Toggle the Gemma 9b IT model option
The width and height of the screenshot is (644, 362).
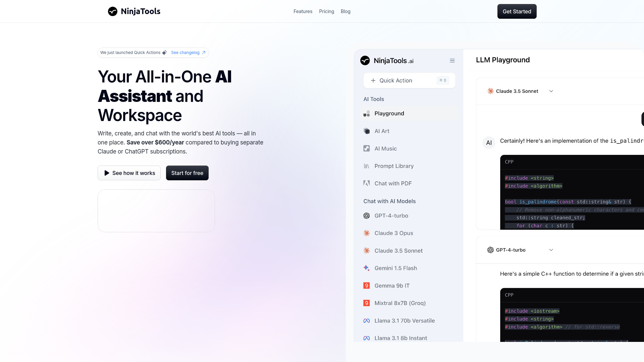point(392,285)
